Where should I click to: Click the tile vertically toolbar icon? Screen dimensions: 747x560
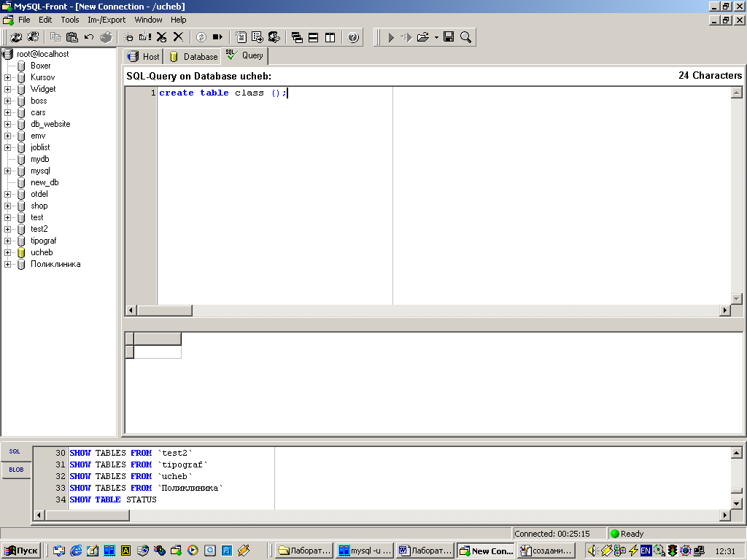[330, 37]
